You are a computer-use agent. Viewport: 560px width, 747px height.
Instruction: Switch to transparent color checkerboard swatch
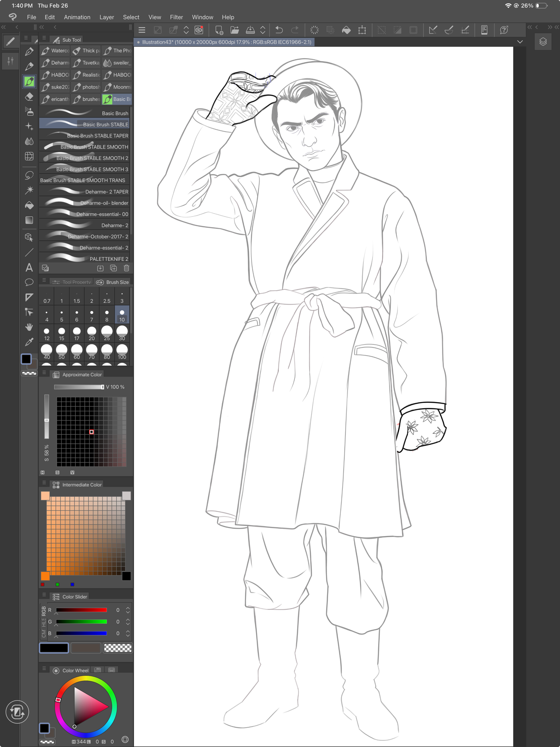(118, 648)
